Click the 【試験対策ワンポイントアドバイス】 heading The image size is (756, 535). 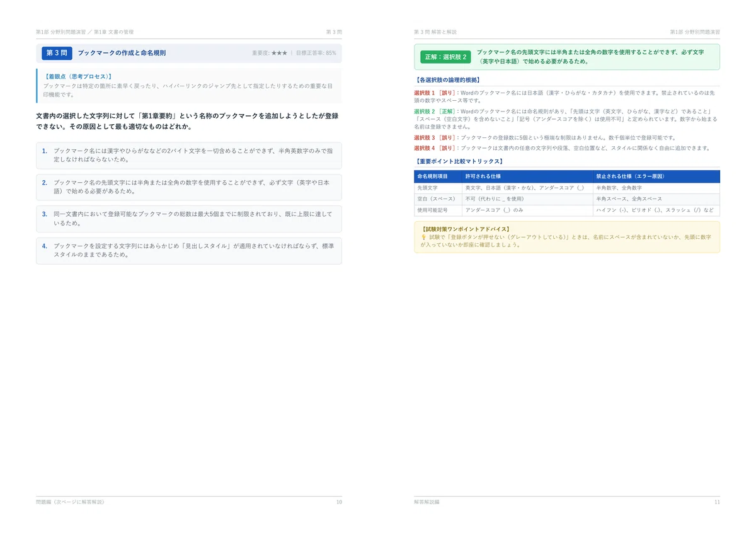[x=465, y=229]
